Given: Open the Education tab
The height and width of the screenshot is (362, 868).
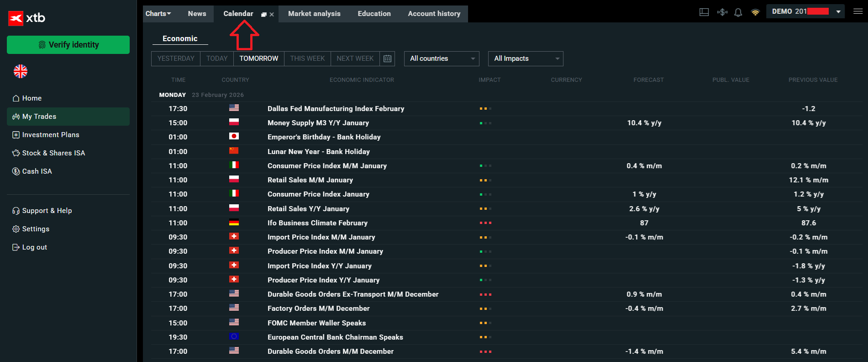Looking at the screenshot, I should [x=374, y=14].
